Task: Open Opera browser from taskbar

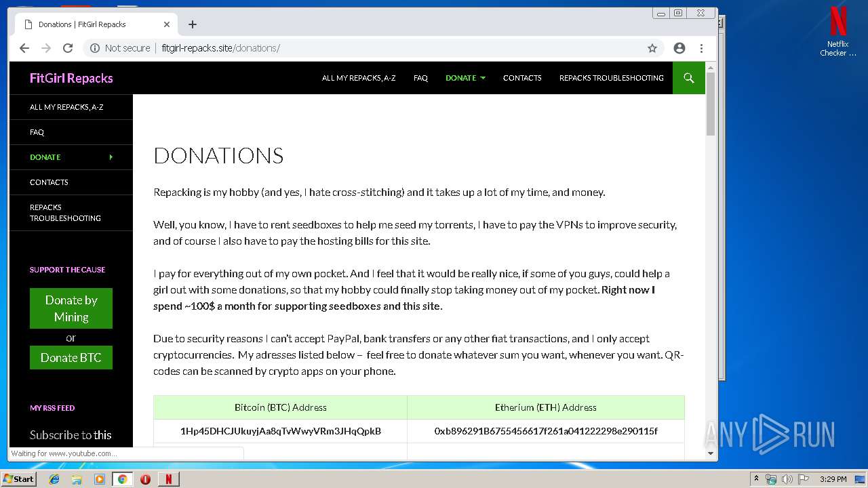Action: pyautogui.click(x=145, y=479)
